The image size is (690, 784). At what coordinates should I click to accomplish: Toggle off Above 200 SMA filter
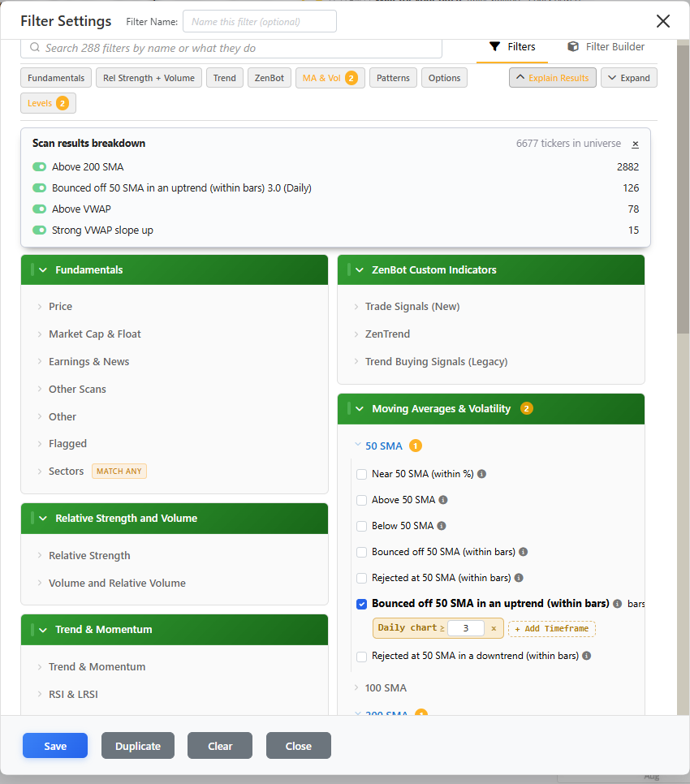pyautogui.click(x=39, y=166)
